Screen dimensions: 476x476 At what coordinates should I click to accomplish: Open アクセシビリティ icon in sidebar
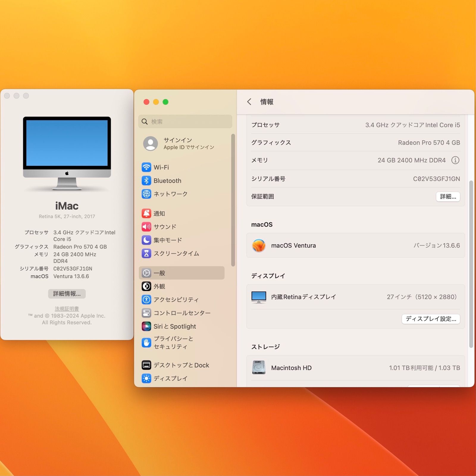click(146, 300)
